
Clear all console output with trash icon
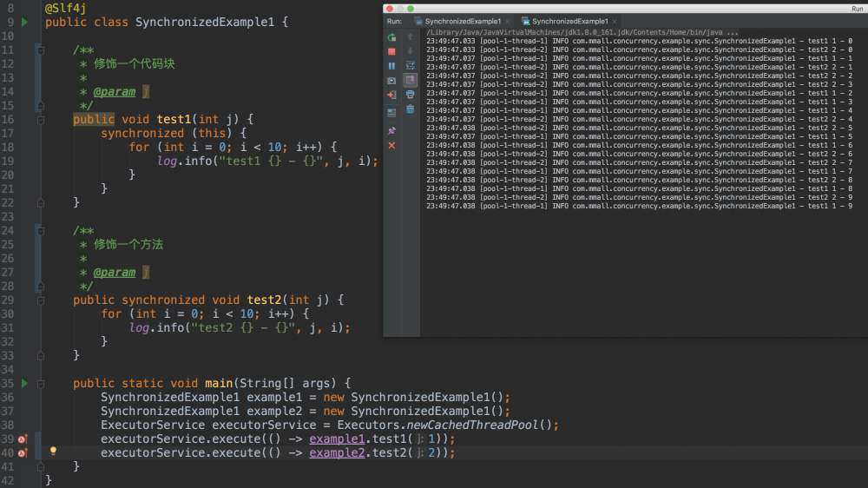410,109
